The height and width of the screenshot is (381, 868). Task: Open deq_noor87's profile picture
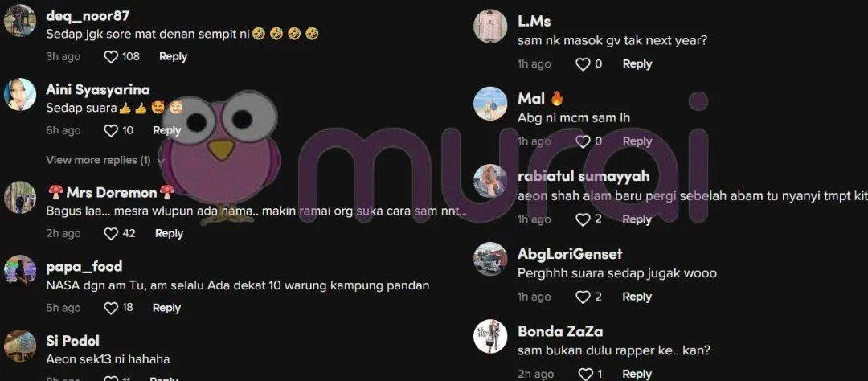coord(20,20)
